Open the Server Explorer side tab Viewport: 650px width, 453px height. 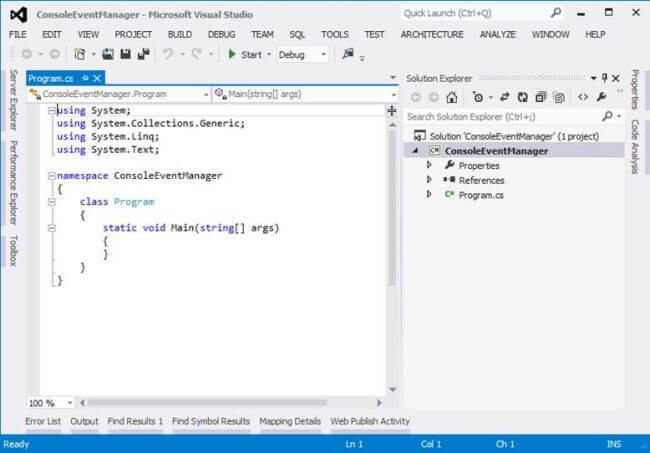pyautogui.click(x=13, y=100)
